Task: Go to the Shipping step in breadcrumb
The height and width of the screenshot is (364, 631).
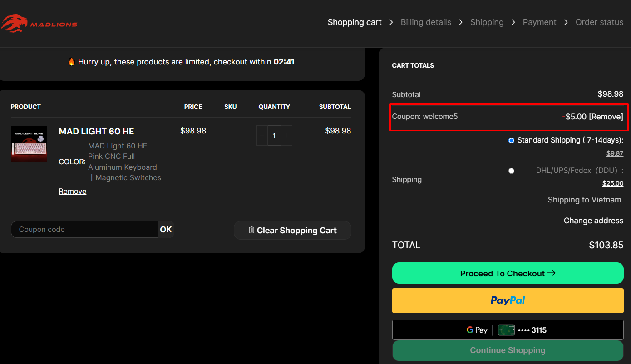Action: click(487, 22)
